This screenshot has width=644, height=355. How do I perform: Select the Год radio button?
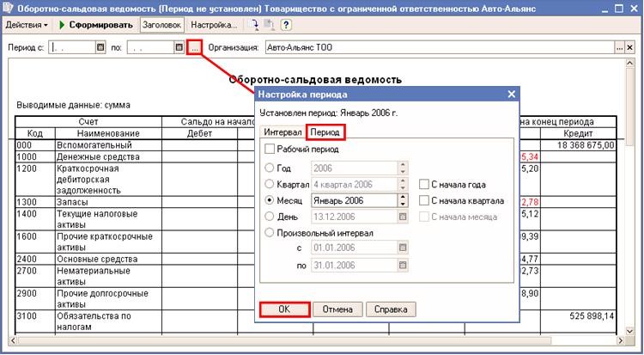[x=272, y=168]
